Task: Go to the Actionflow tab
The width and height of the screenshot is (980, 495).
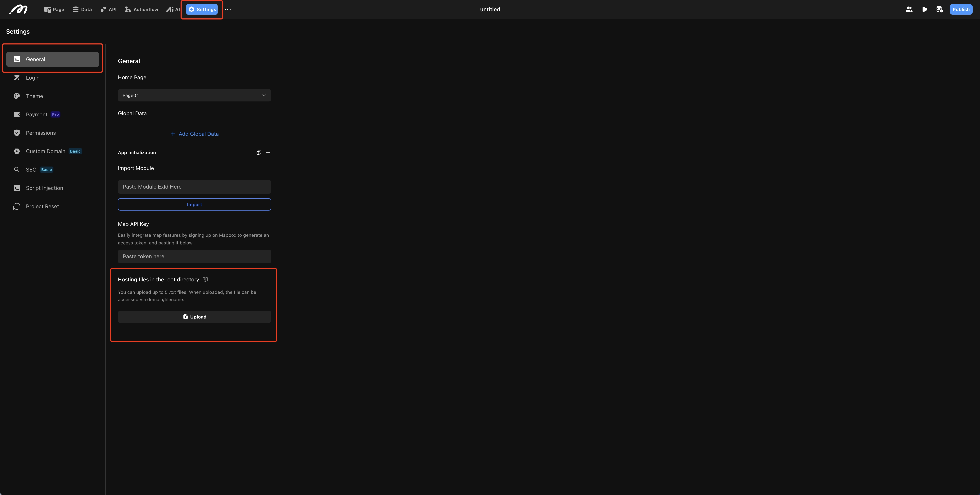Action: [142, 10]
